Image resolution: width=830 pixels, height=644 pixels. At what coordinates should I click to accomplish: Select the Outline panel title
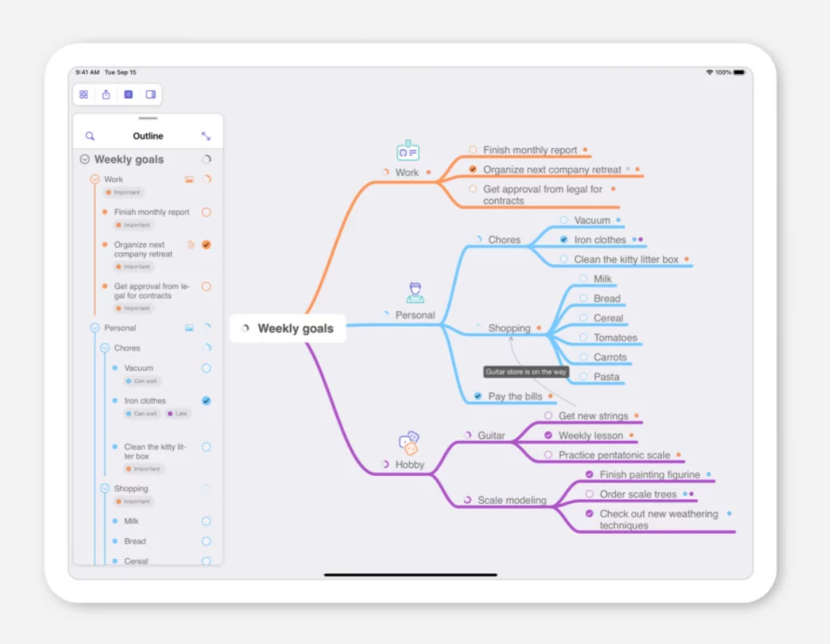pos(148,136)
